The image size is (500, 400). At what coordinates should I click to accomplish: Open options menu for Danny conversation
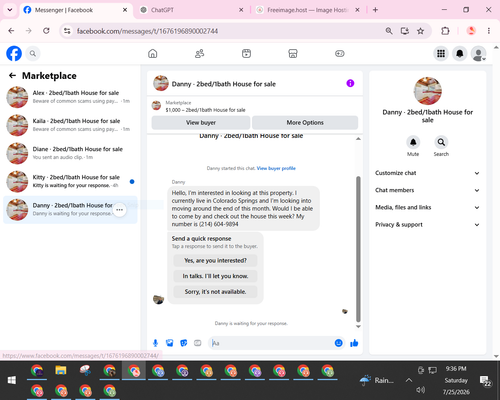coord(120,210)
